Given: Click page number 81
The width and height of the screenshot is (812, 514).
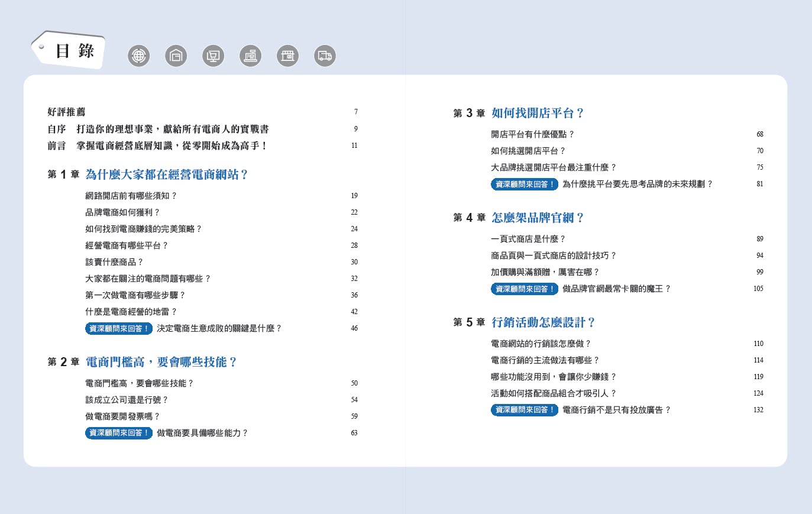Looking at the screenshot, I should click(x=760, y=184).
